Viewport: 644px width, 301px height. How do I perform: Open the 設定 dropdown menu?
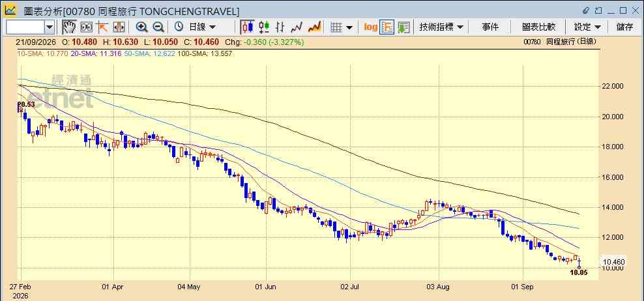tap(587, 27)
